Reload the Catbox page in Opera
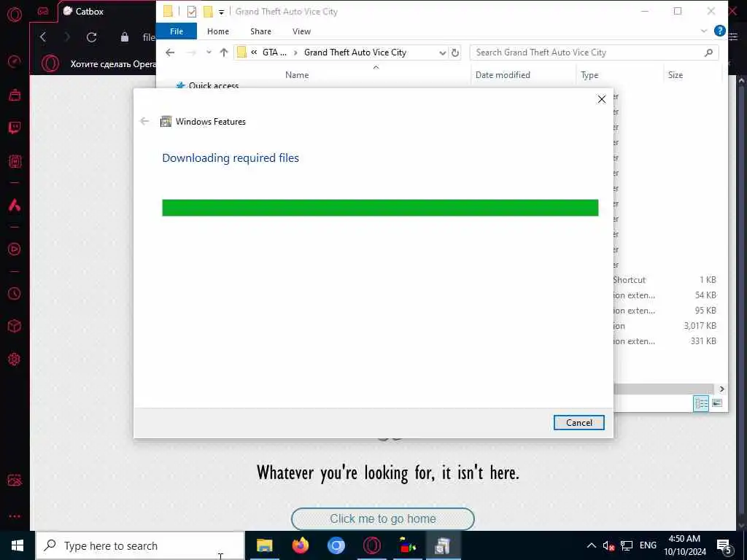This screenshot has height=560, width=747. tap(91, 37)
